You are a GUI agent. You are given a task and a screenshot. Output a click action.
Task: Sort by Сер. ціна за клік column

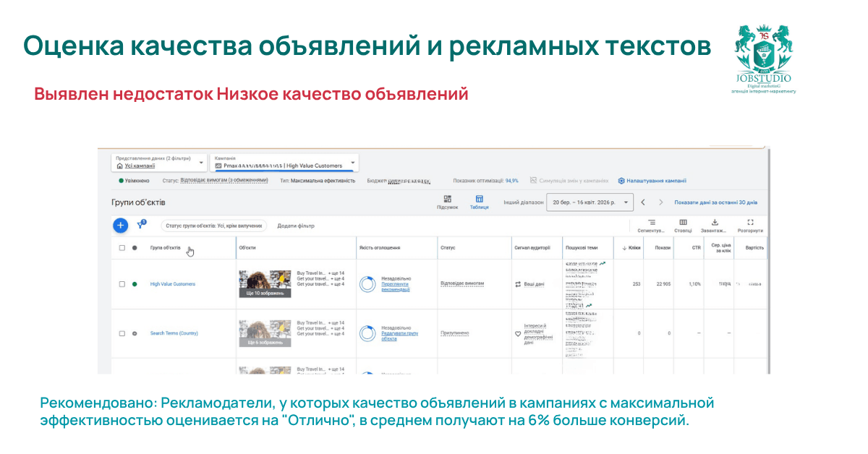coord(720,247)
